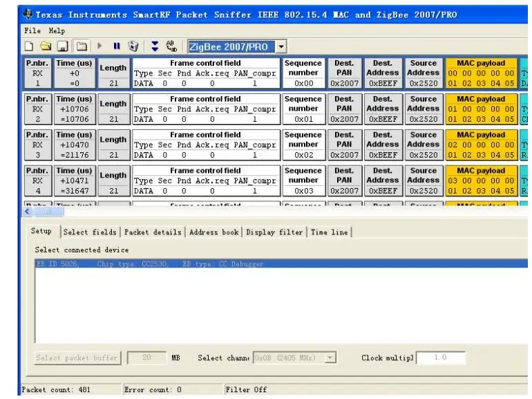Pause packet capture with the pause icon
Image resolution: width=532 pixels, height=399 pixels.
(x=117, y=46)
